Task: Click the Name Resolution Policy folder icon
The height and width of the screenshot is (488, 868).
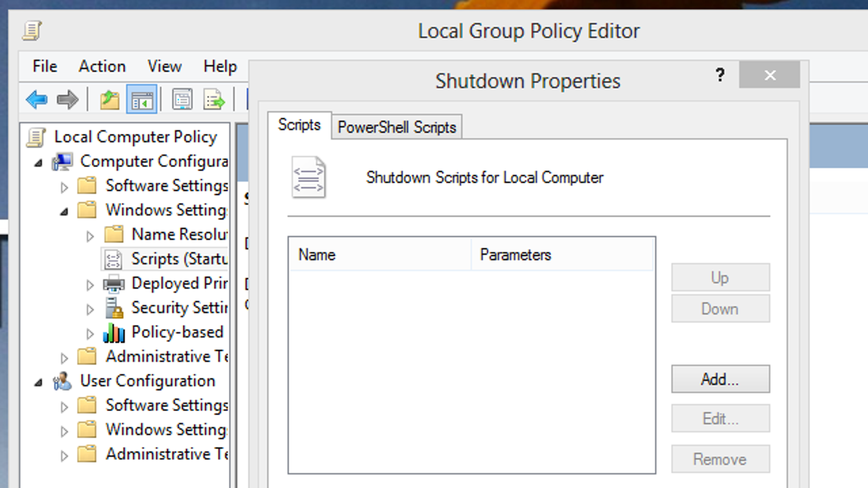Action: tap(114, 234)
